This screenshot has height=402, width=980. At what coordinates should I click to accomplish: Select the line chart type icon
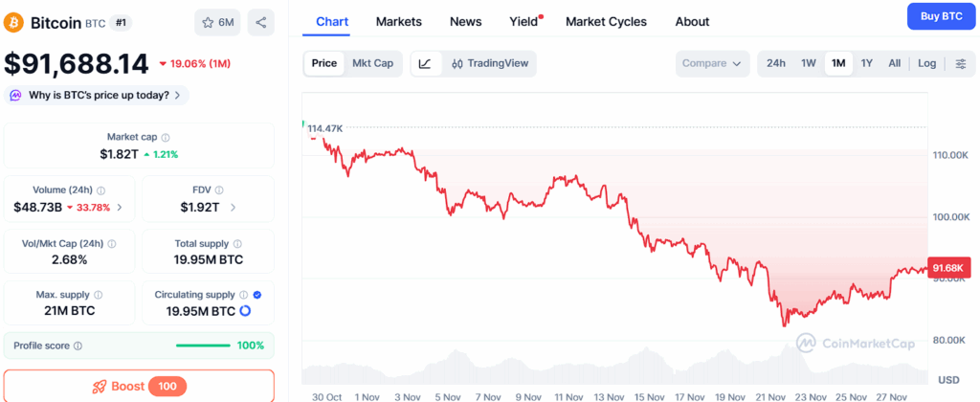pyautogui.click(x=425, y=64)
